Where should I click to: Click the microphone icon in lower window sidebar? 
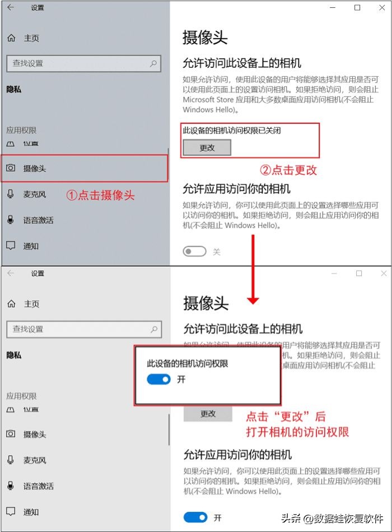tap(11, 460)
